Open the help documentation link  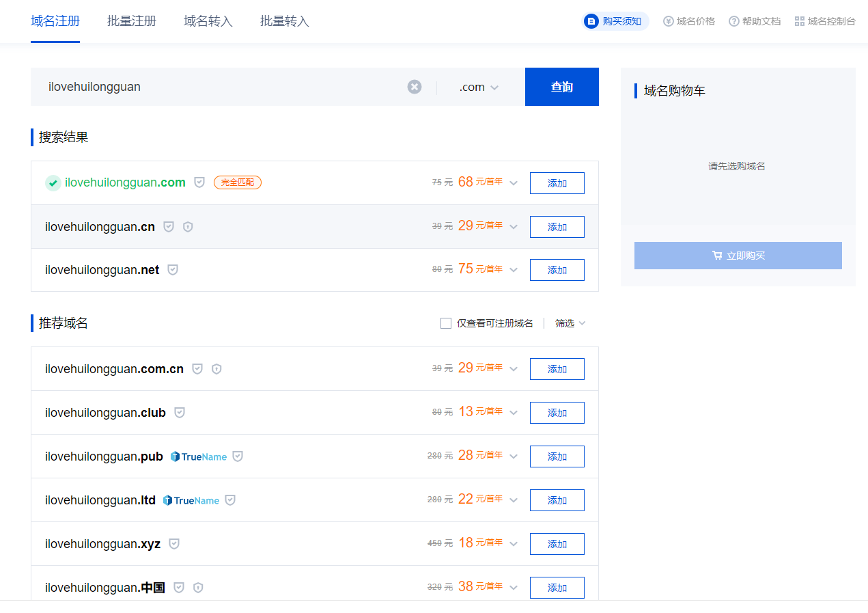(755, 21)
